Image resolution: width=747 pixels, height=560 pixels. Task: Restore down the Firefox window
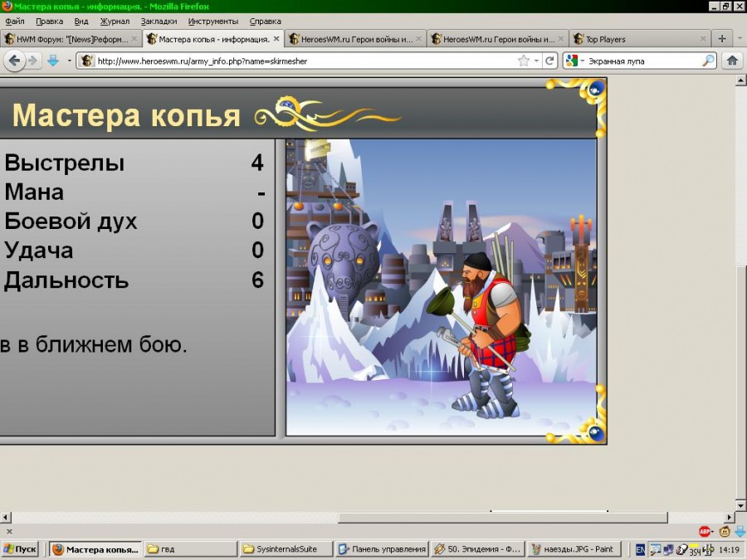(726, 6)
